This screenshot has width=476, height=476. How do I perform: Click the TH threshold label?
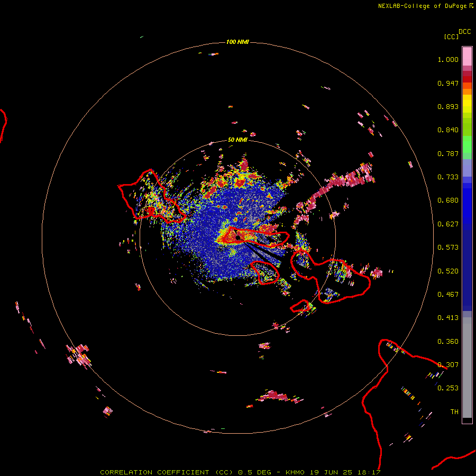[x=454, y=412]
